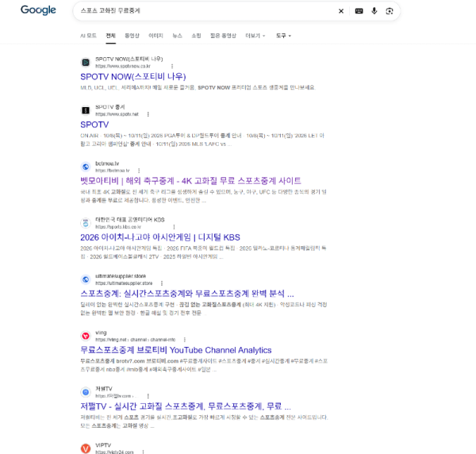Click the VIPTV site name text
This screenshot has height=454, width=476.
tap(103, 445)
